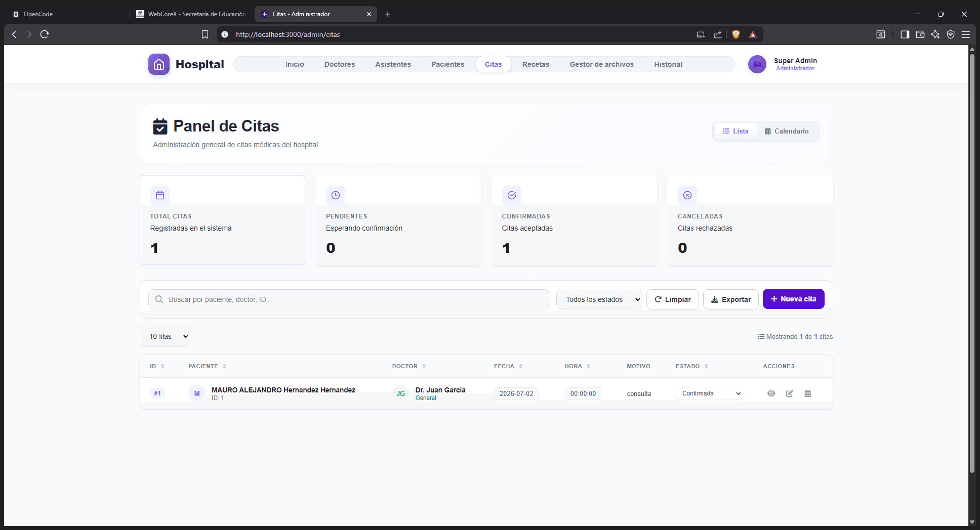
Task: Open Brave Wallet icon
Action: point(920,34)
